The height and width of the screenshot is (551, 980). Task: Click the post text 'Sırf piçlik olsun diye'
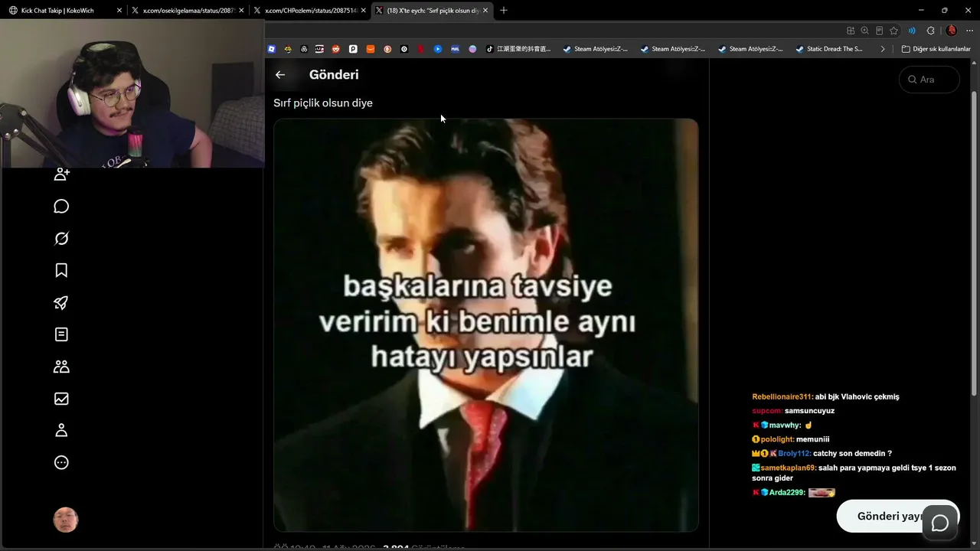pos(323,103)
